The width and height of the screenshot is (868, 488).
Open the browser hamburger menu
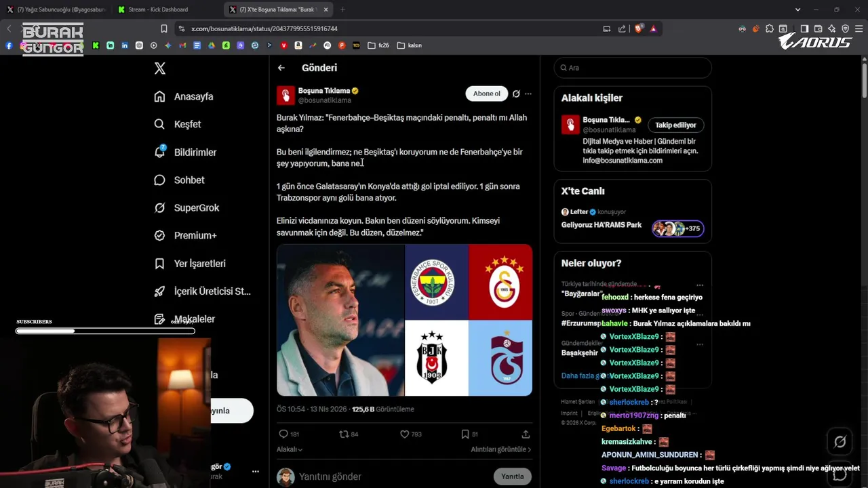point(859,28)
